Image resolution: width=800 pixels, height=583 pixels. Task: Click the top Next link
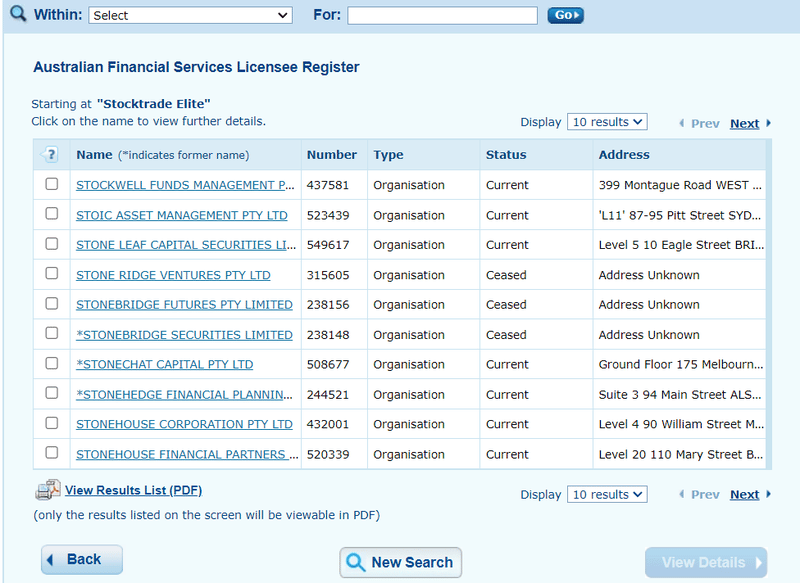(744, 123)
